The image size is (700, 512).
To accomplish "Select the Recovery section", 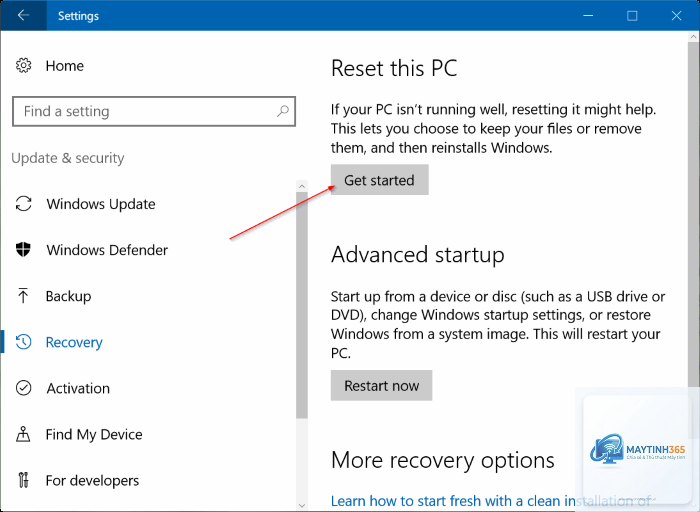I will [x=74, y=342].
